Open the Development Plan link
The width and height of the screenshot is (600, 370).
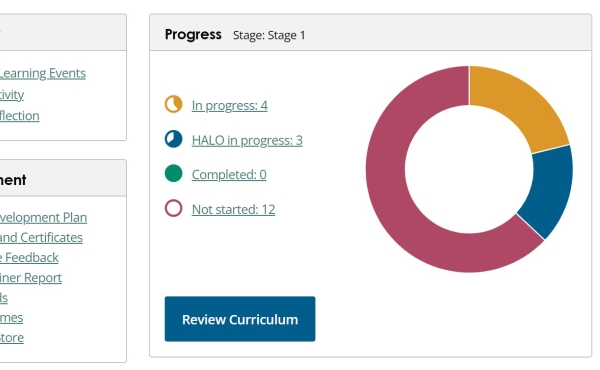click(x=43, y=217)
